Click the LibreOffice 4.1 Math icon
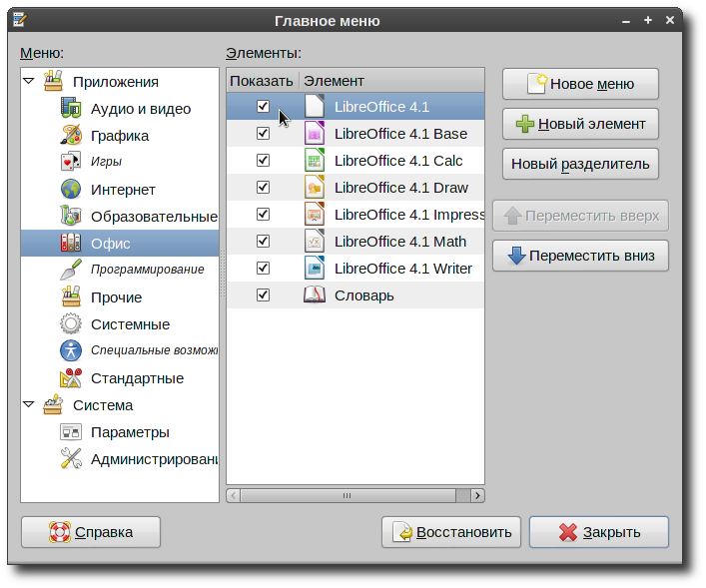706x588 pixels. 315,242
